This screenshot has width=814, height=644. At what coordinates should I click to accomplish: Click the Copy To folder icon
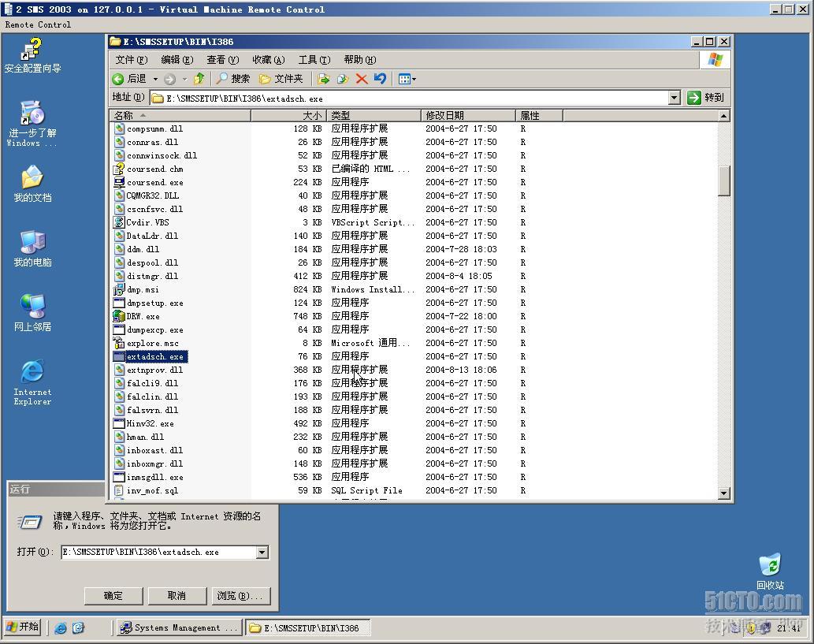(x=343, y=78)
